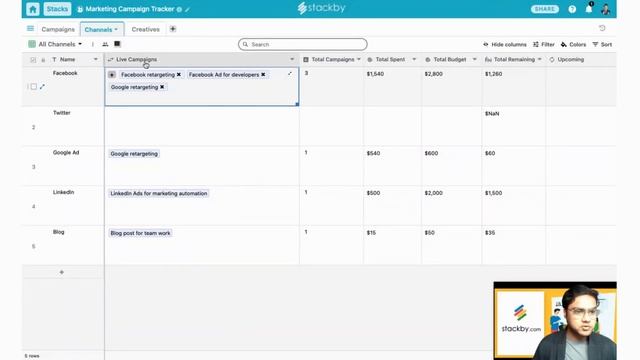
Task: Click the Upcoming column header
Action: [x=581, y=60]
